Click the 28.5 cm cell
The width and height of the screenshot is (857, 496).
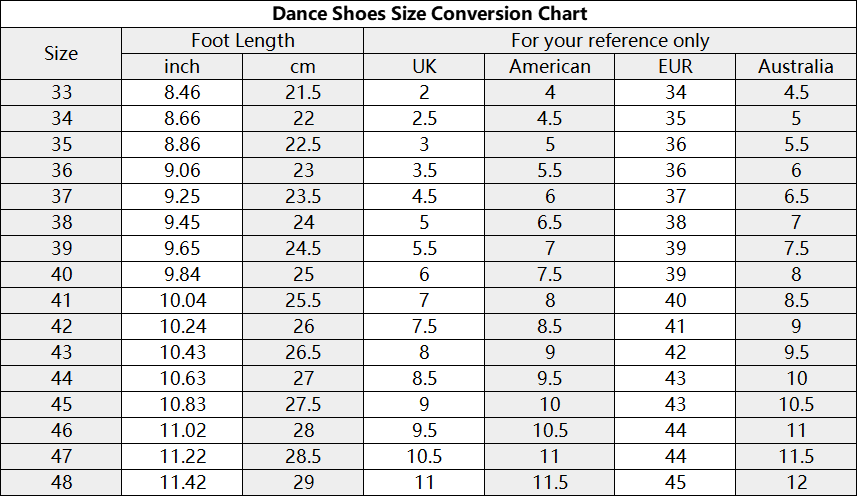point(303,456)
